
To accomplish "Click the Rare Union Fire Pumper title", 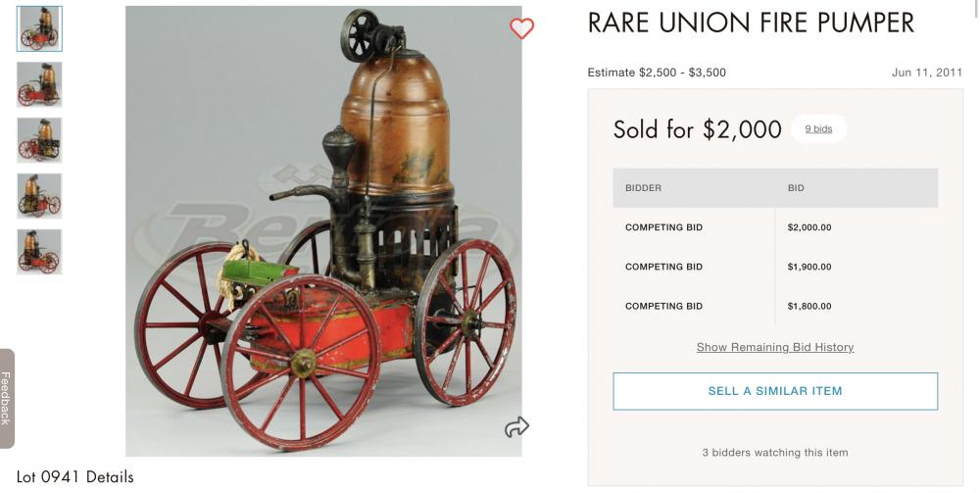I will 751,24.
